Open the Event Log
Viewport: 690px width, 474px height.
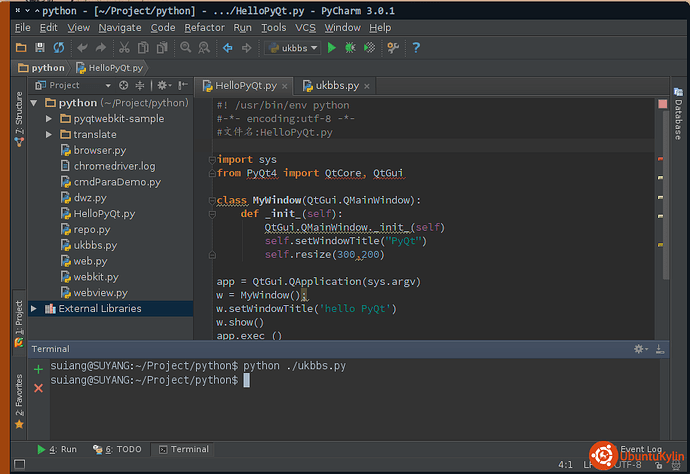640,449
